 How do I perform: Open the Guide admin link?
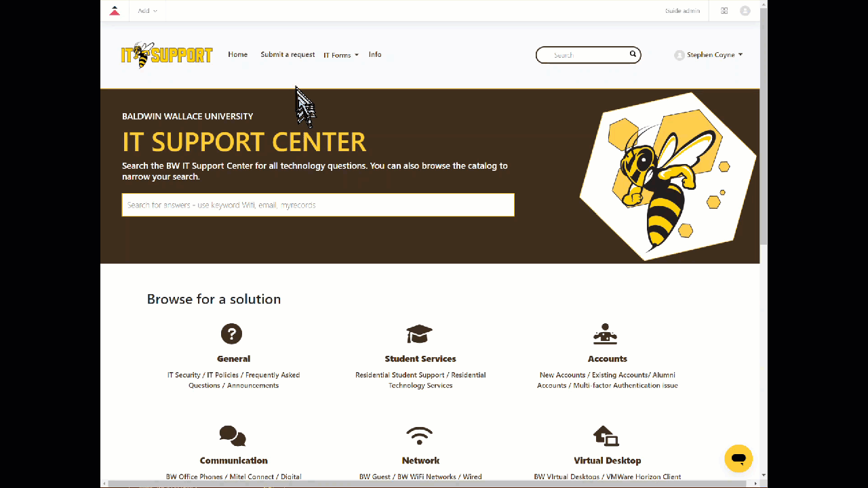pyautogui.click(x=682, y=11)
